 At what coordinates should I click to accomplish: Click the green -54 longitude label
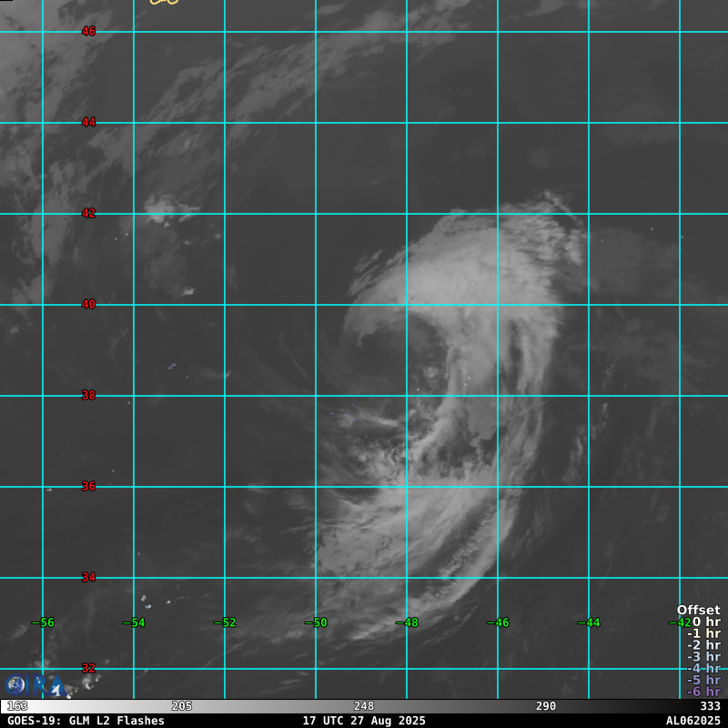click(133, 623)
